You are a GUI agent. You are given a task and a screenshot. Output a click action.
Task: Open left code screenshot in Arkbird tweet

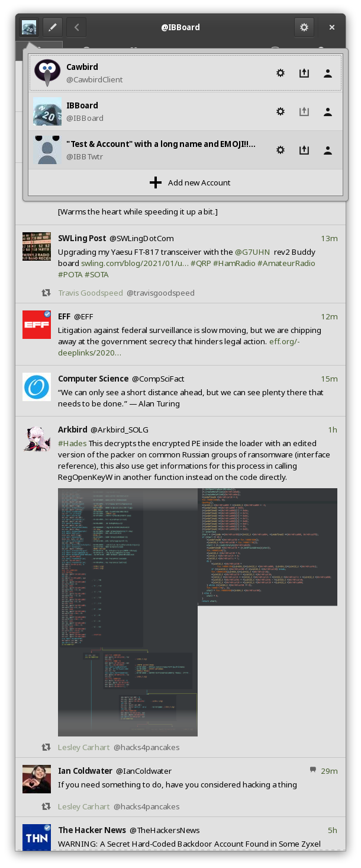[x=127, y=612]
